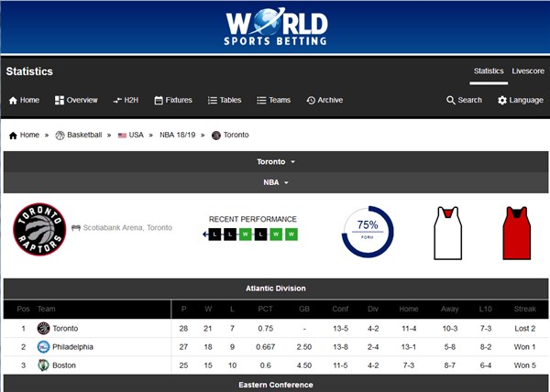This screenshot has height=392, width=550.
Task: Click the Search magnifier icon
Action: click(451, 100)
